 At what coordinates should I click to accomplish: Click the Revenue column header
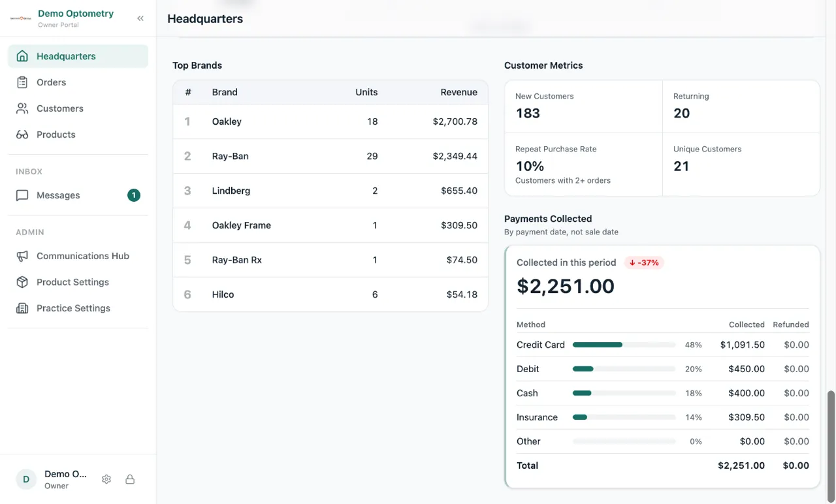pyautogui.click(x=458, y=92)
